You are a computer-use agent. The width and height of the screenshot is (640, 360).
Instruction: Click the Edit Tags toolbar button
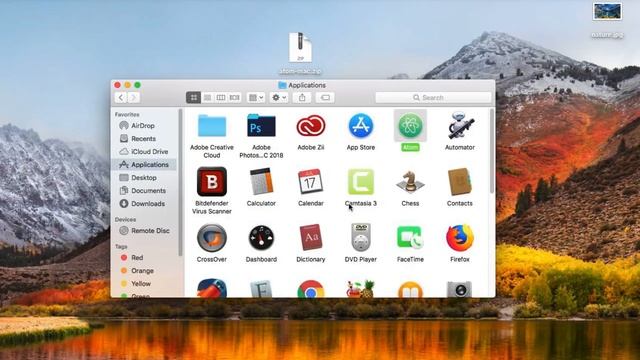click(325, 98)
